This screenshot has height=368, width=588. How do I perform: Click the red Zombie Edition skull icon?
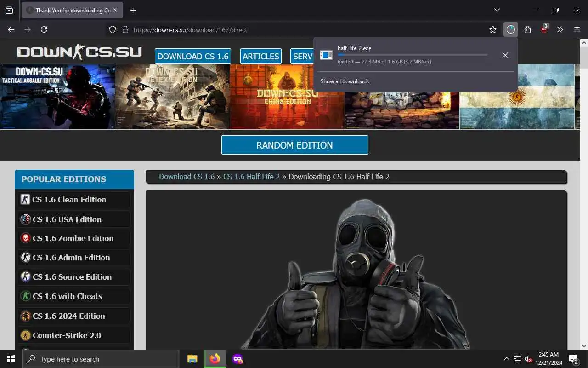25,238
